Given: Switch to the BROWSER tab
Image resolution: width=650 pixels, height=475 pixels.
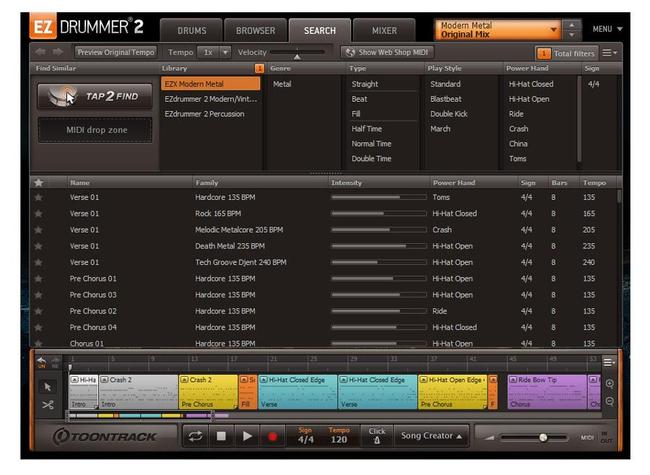Looking at the screenshot, I should (255, 31).
